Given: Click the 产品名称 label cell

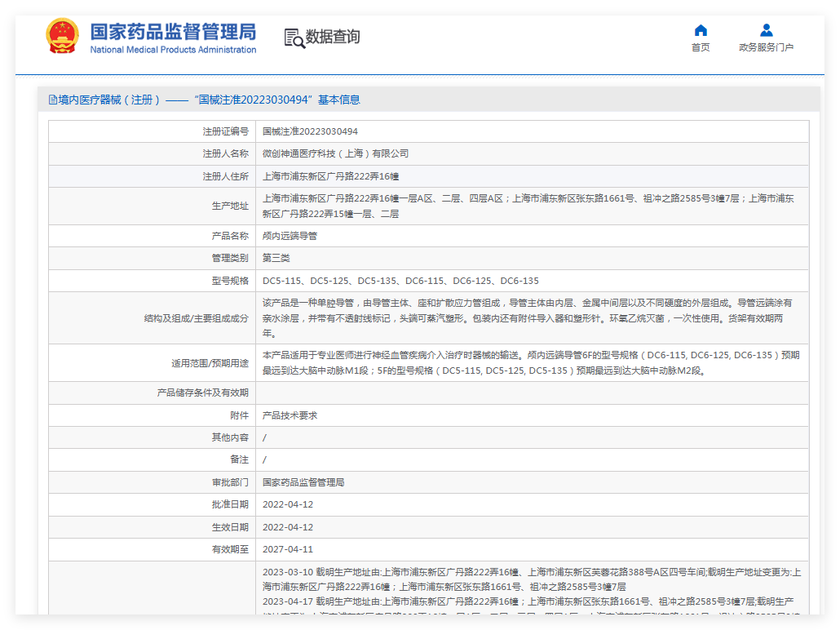Looking at the screenshot, I should click(x=153, y=236).
